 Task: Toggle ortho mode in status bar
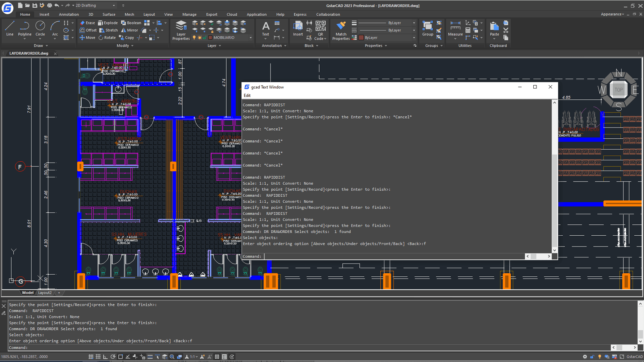pyautogui.click(x=105, y=357)
